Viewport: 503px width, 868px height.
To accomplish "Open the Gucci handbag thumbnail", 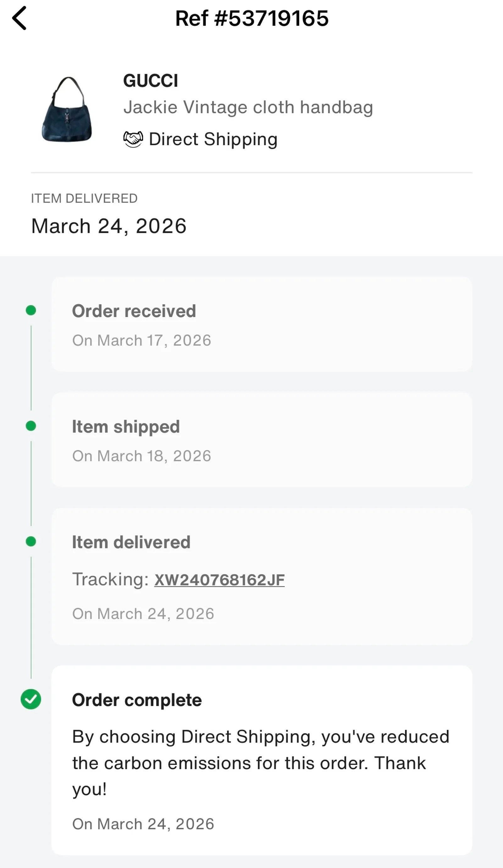I will point(67,110).
